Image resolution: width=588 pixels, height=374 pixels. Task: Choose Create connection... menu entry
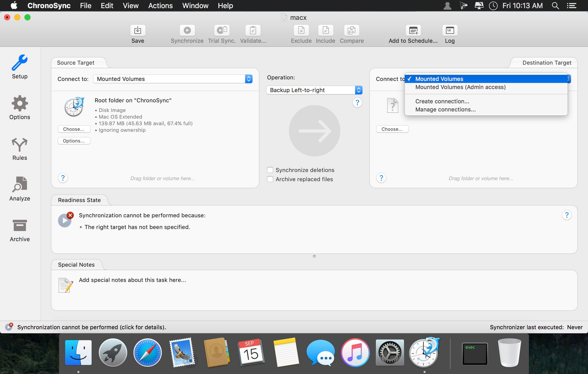pos(442,101)
